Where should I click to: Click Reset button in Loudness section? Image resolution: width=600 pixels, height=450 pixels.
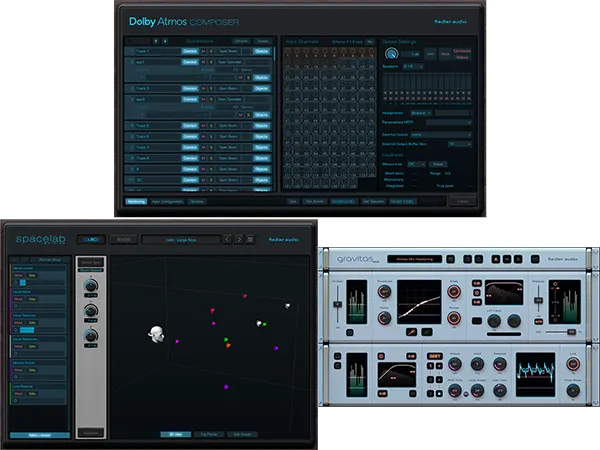tap(438, 164)
